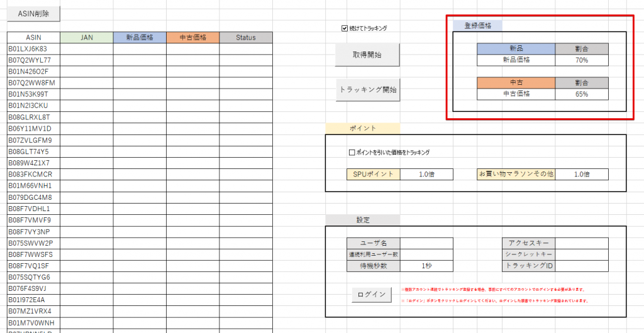This screenshot has width=644, height=333.
Task: Click the ASIN削除 button
Action: click(x=33, y=13)
